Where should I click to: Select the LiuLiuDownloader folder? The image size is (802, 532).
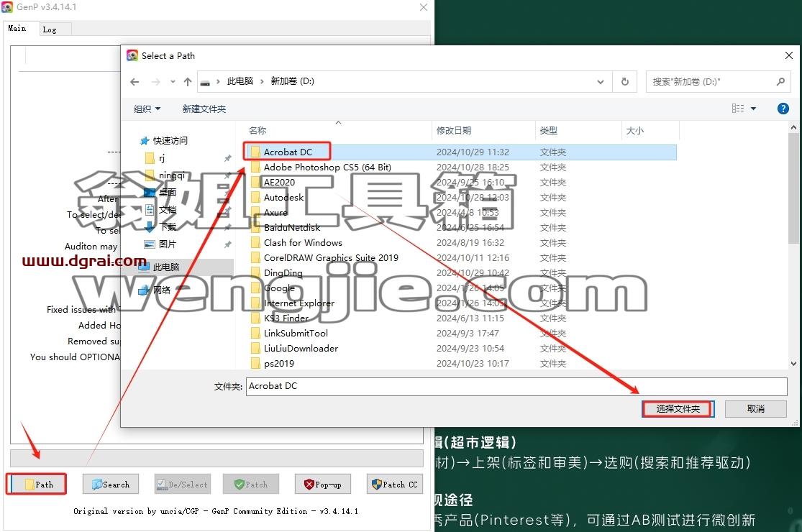[301, 349]
